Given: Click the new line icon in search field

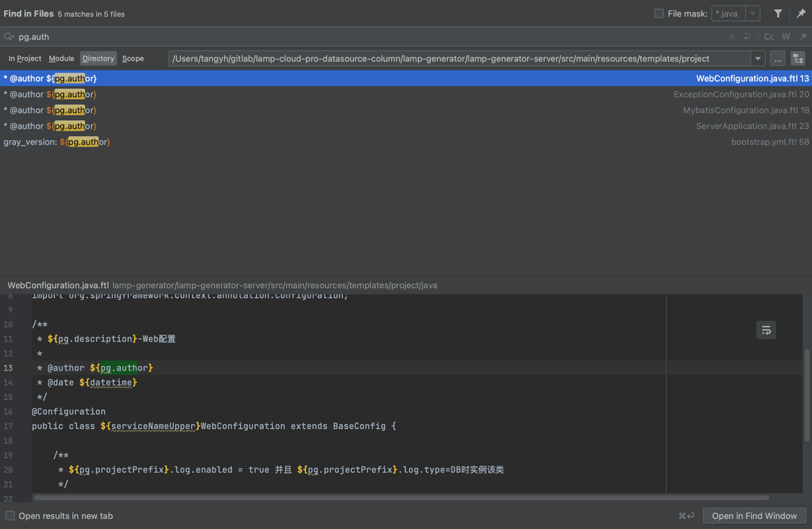Looking at the screenshot, I should [747, 37].
